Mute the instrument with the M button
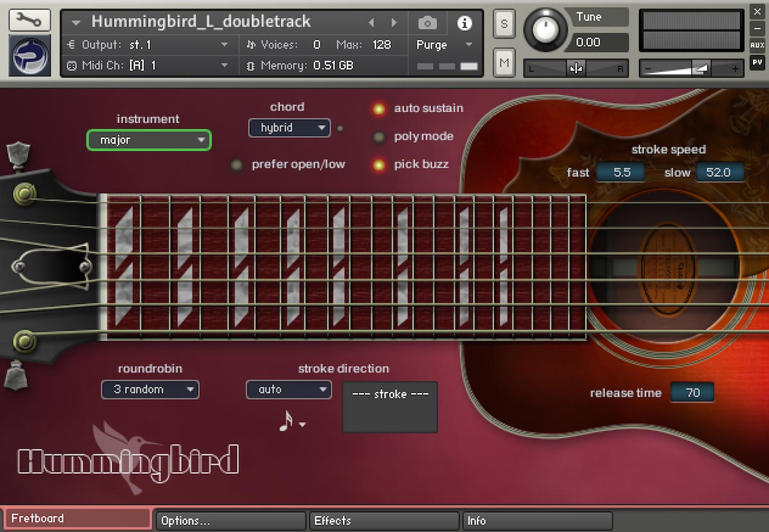Screen dimensions: 769x532 [x=504, y=62]
